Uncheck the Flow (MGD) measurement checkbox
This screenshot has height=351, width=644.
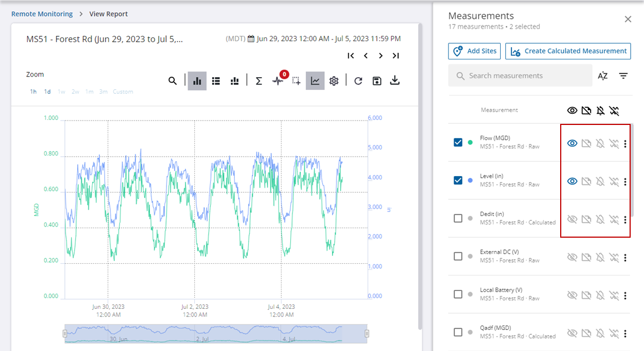coord(458,143)
